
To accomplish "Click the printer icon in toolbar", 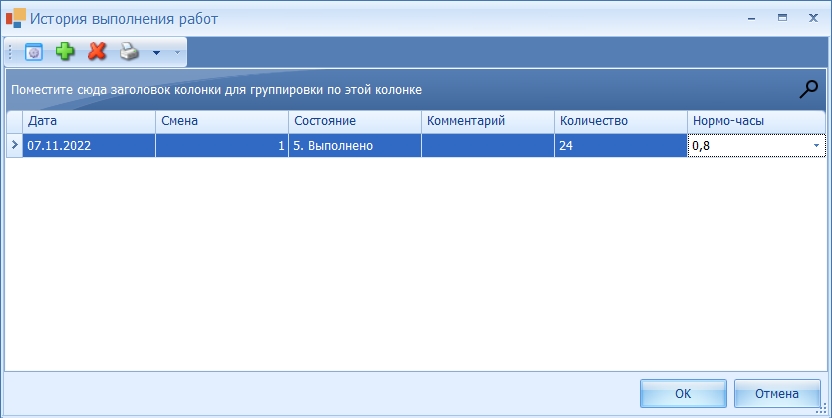I will [129, 51].
